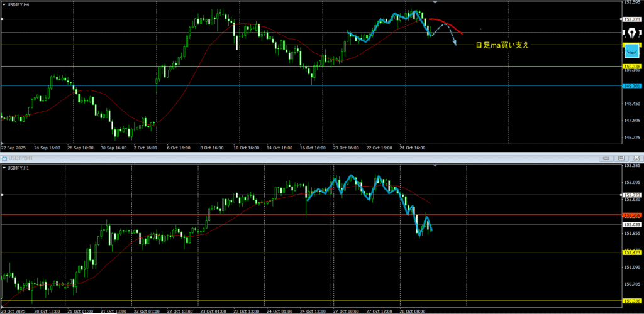Click the yellow 151.423 price label
The height and width of the screenshot is (314, 644).
pos(631,252)
